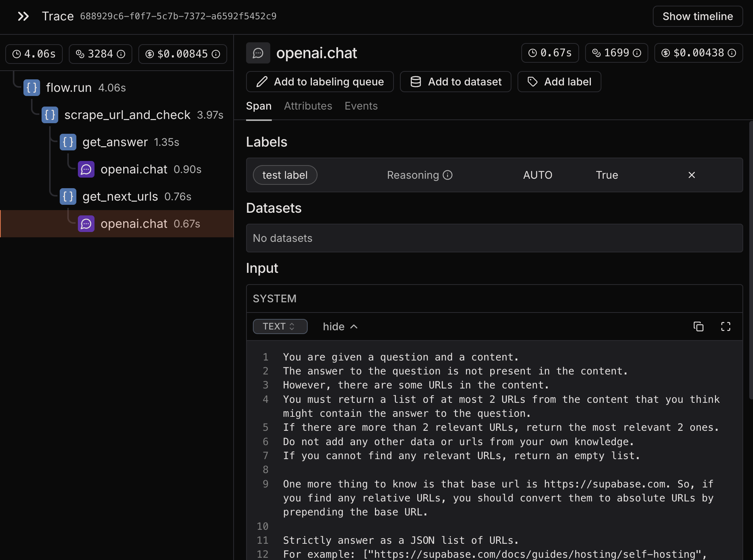Expand the Show timeline panel
Viewport: 753px width, 560px height.
point(697,16)
